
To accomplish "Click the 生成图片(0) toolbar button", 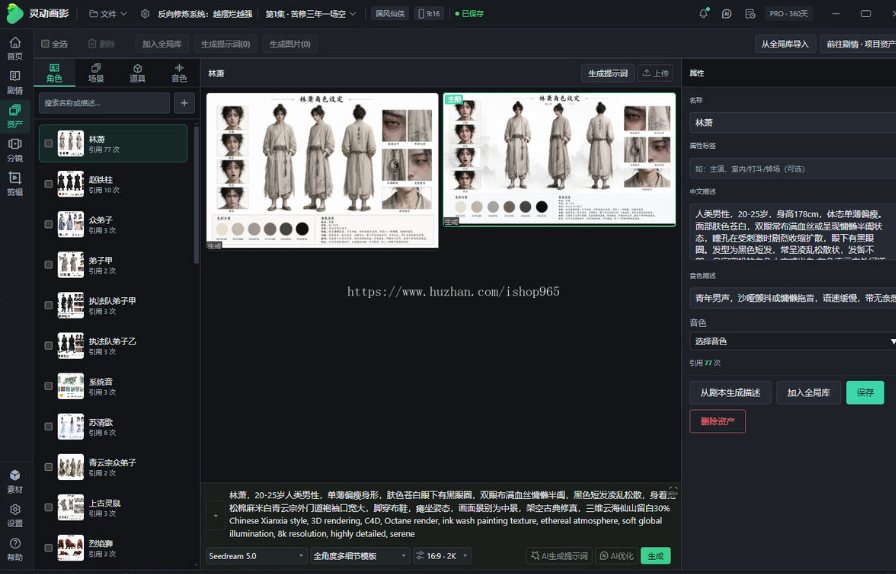I will coord(290,44).
